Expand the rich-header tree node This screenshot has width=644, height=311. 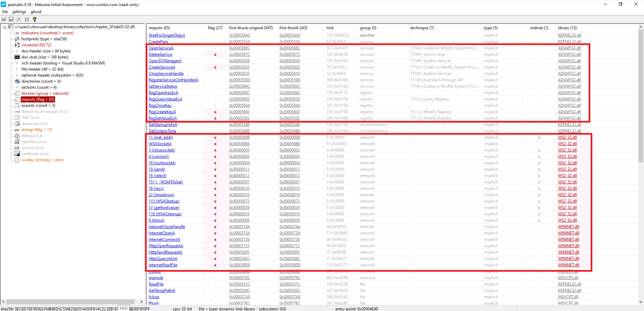coord(17,63)
